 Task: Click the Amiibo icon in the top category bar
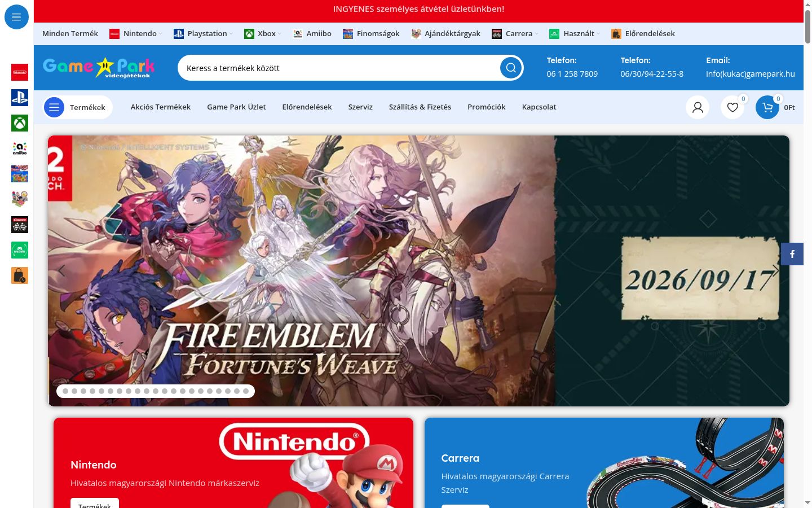pos(298,34)
